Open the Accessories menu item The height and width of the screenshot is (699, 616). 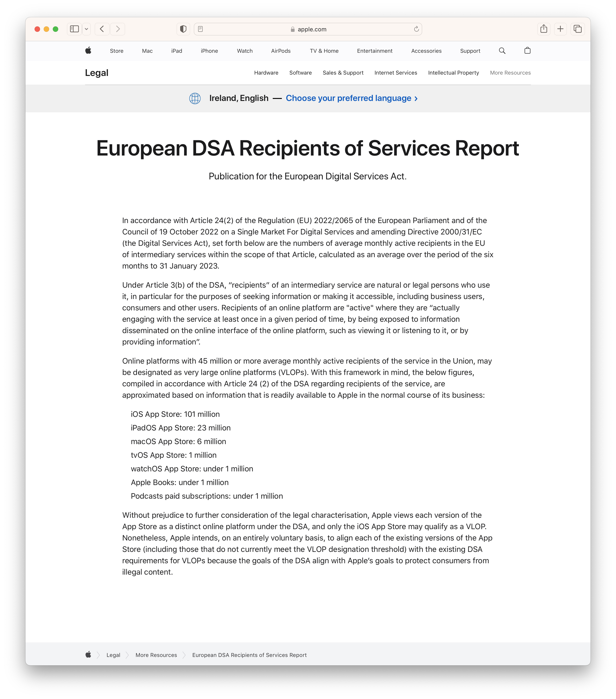426,51
